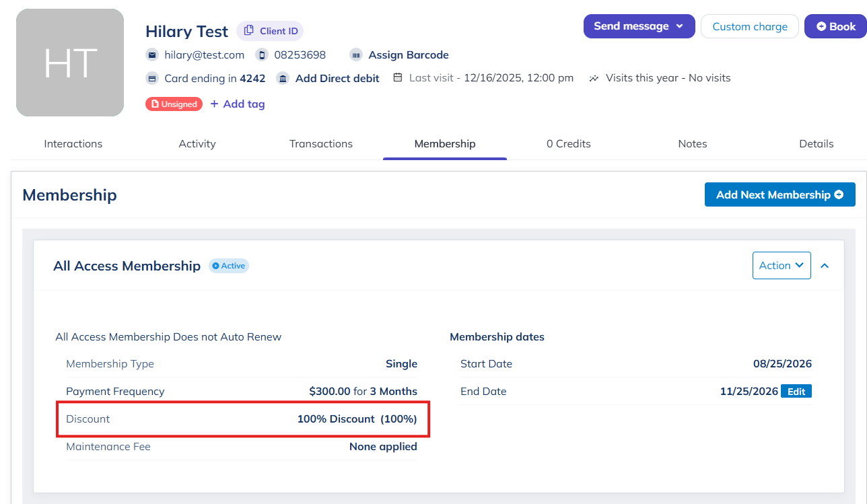Open Assign Barcode link

tap(409, 55)
